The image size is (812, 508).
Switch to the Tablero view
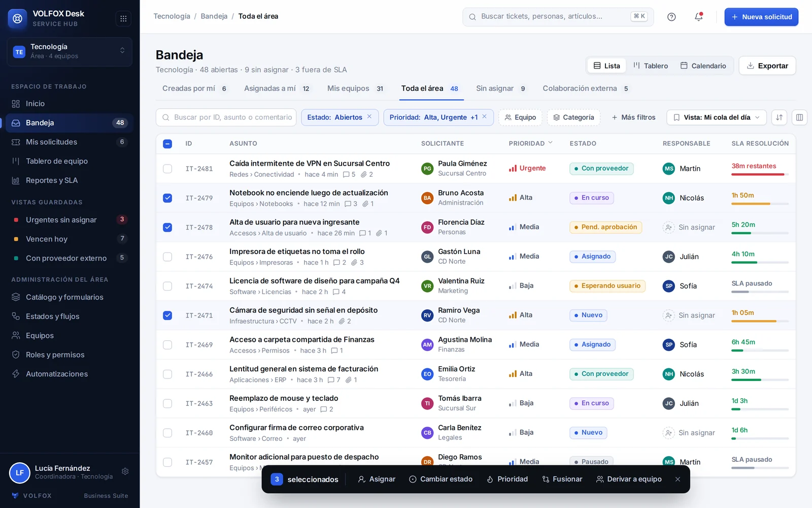[651, 66]
